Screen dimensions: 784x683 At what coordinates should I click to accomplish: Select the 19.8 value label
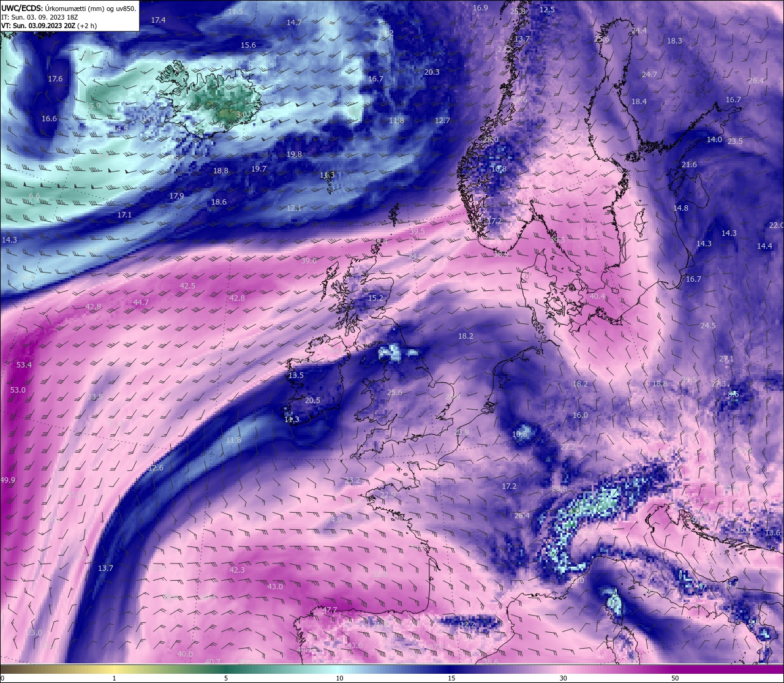[x=294, y=154]
